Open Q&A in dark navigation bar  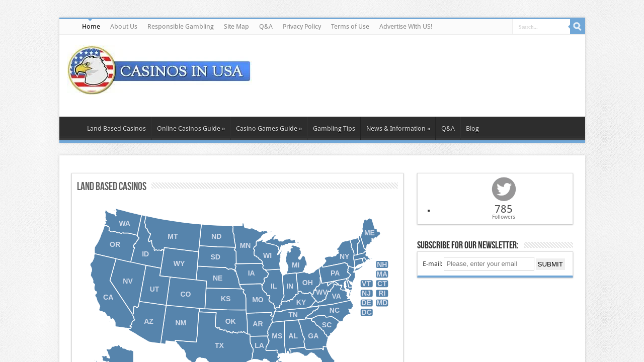tap(448, 129)
